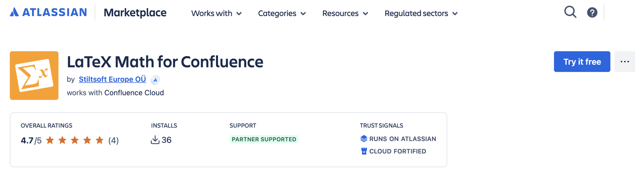Viewport: 644px width, 177px height.
Task: Open the help question mark icon
Action: (592, 12)
